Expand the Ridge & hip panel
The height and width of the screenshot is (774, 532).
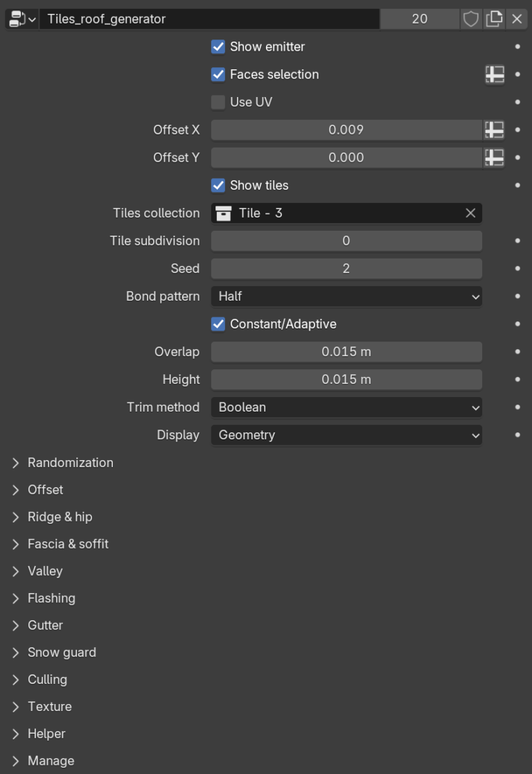click(60, 517)
